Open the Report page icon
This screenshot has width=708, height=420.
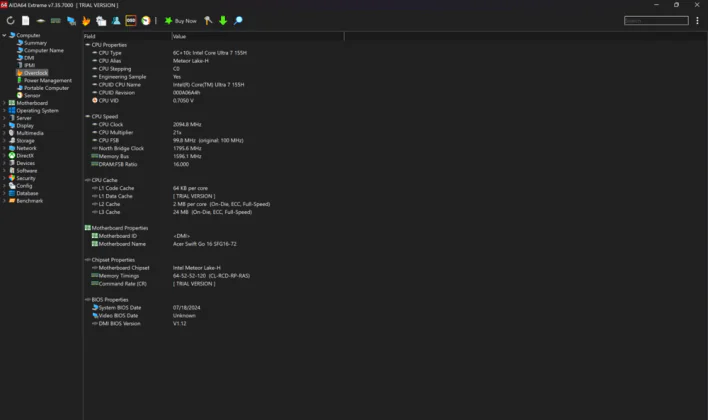pyautogui.click(x=26, y=21)
